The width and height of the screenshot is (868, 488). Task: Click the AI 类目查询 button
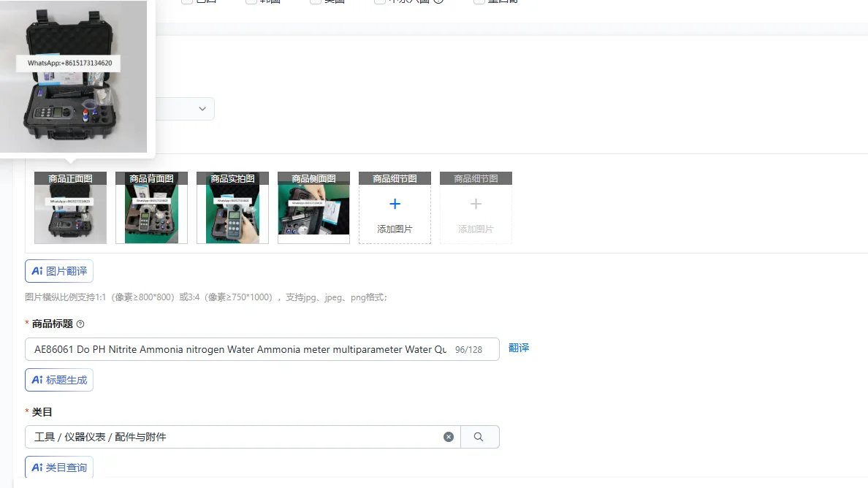[x=59, y=468]
